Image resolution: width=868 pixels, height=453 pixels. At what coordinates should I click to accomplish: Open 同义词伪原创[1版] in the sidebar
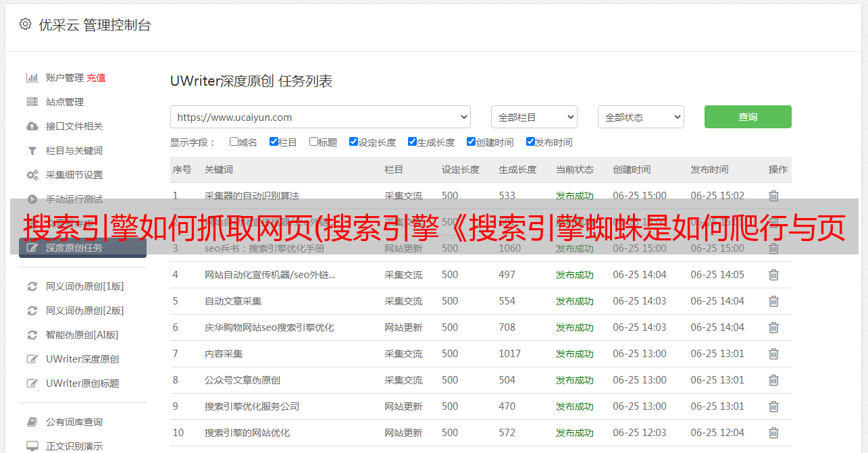84,286
